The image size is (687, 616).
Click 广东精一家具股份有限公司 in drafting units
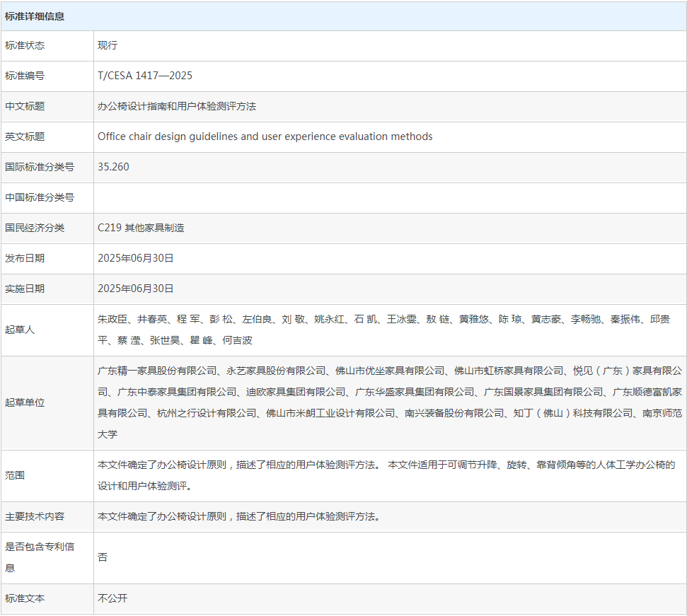157,371
